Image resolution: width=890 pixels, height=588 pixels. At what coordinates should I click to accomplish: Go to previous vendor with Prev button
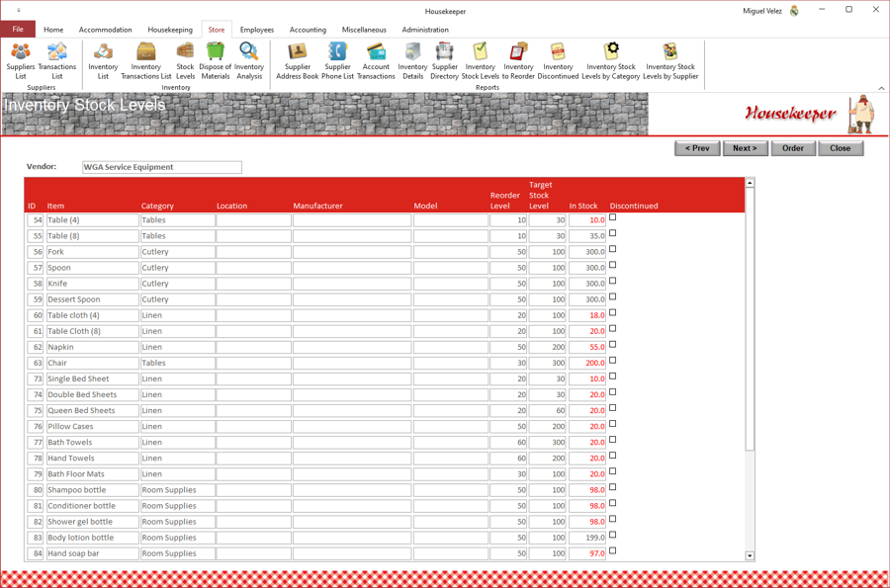pos(697,148)
